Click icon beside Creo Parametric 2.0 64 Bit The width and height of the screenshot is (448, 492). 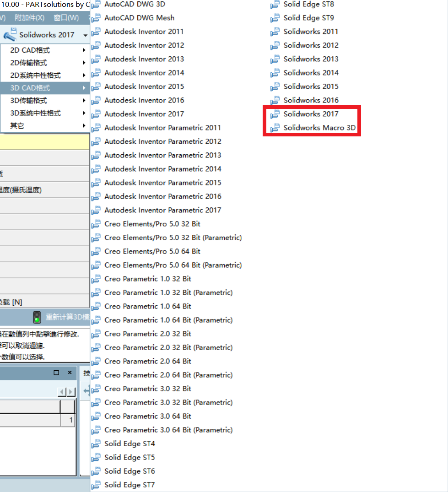[96, 362]
